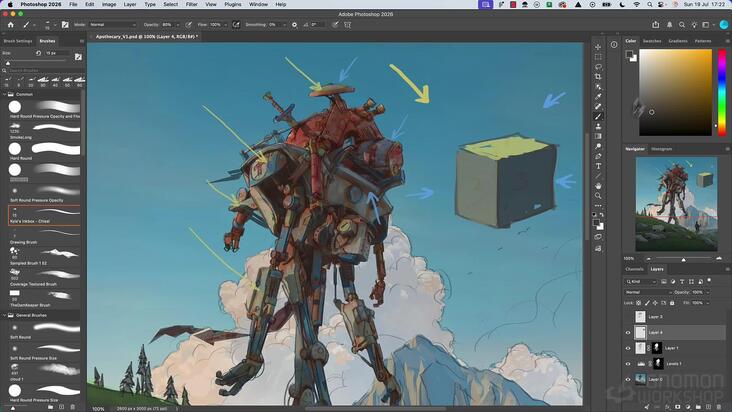The width and height of the screenshot is (732, 412).
Task: Open the blend Mode dropdown in options bar
Action: click(x=112, y=25)
